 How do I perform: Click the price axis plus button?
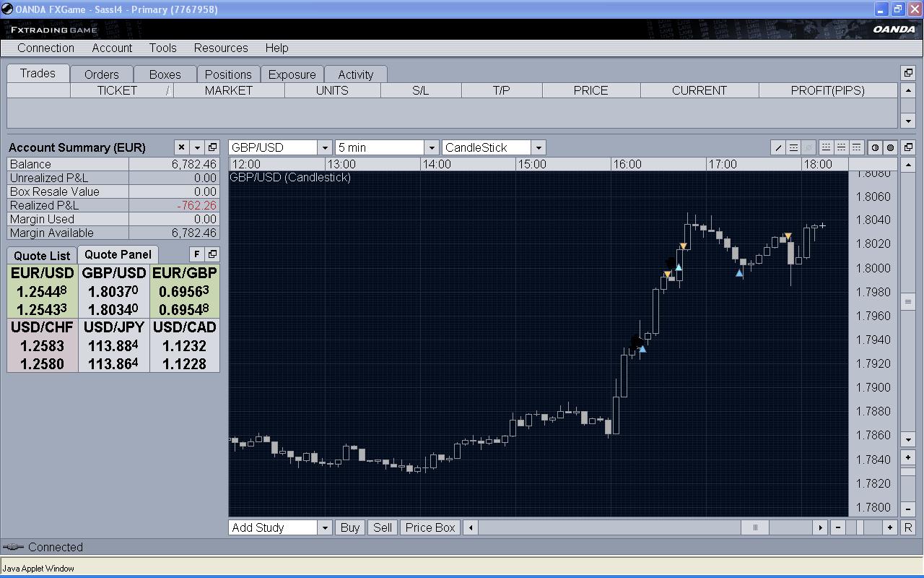[908, 458]
